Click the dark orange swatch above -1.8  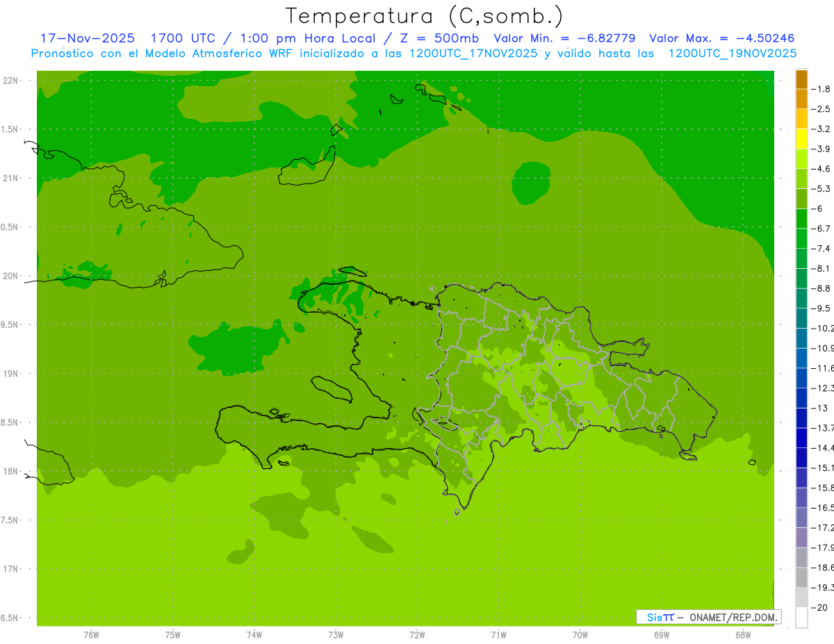tap(801, 79)
